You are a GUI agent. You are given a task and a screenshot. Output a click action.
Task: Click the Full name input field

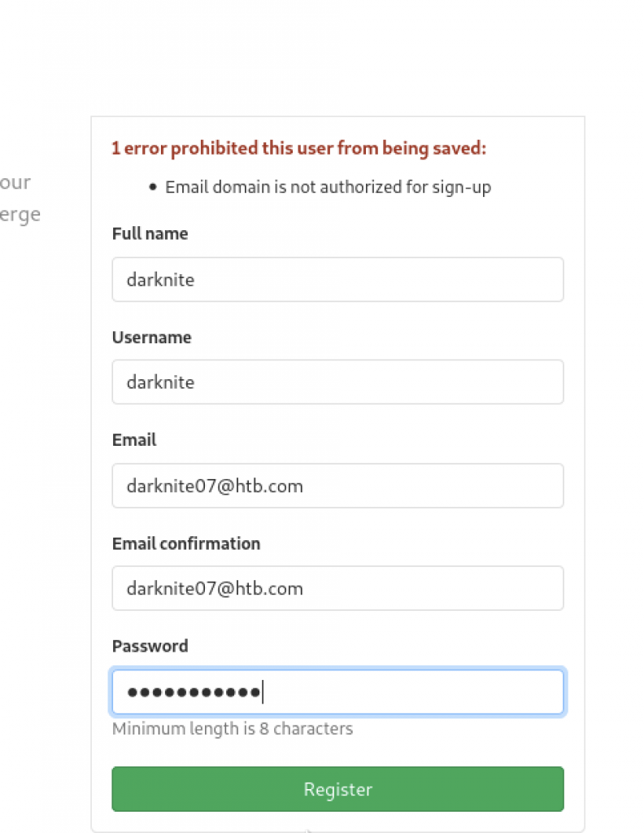[x=337, y=280]
